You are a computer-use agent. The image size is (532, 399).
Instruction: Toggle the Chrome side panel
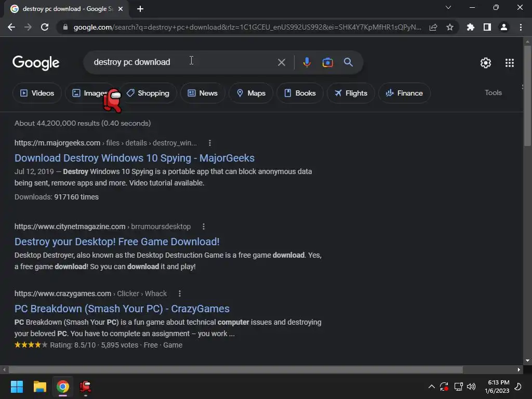pos(487,27)
